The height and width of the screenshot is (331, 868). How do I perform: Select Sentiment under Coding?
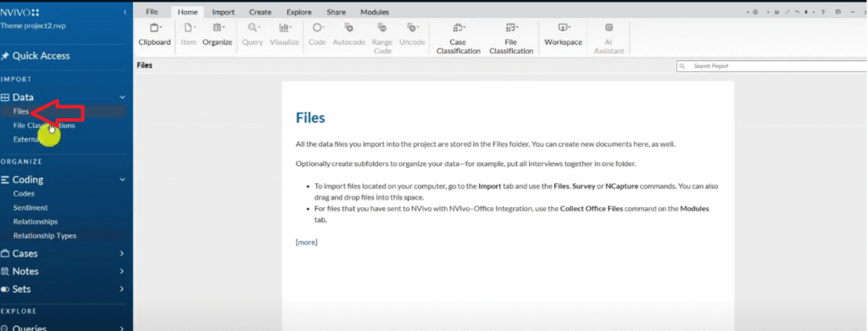click(31, 207)
